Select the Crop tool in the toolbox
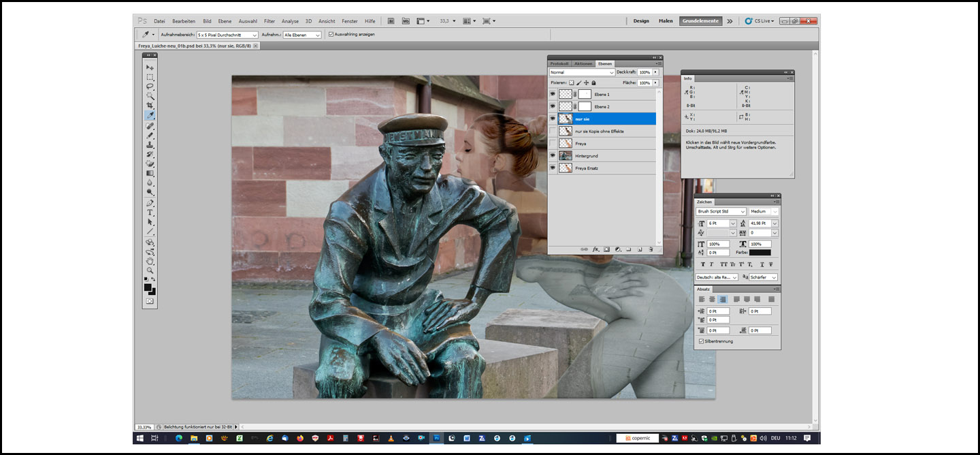980x455 pixels. pos(150,106)
